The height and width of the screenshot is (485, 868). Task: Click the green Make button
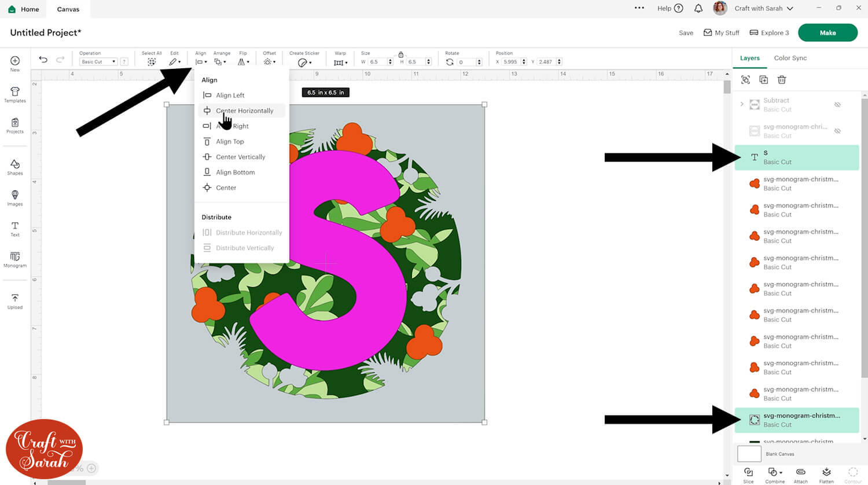(827, 33)
